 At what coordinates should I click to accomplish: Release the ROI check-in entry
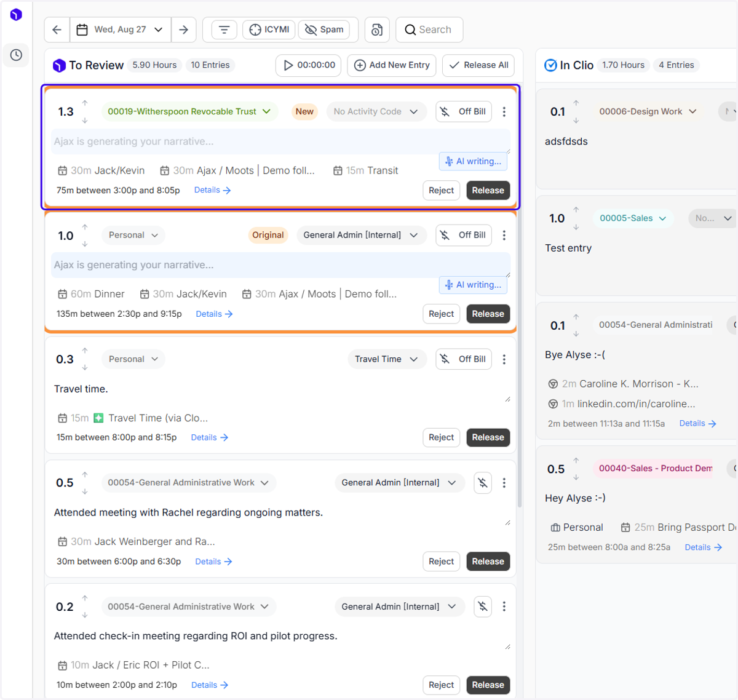click(x=488, y=685)
